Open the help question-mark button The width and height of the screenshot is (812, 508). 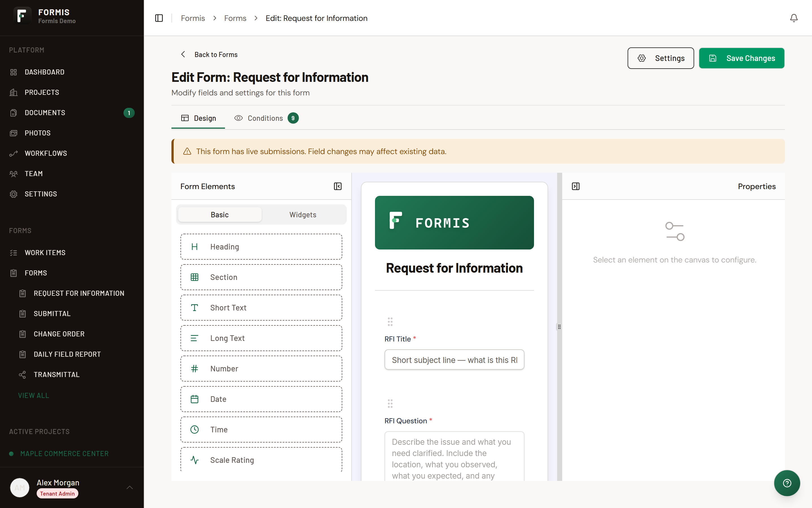pos(787,483)
